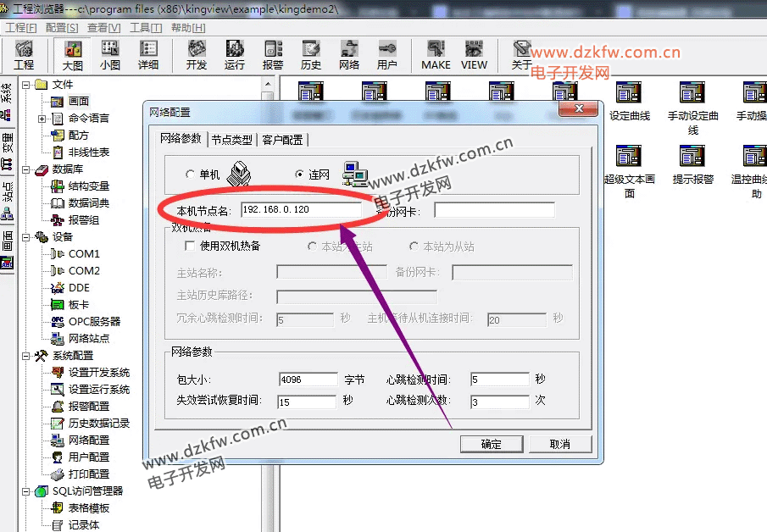Expand the 命令语言 tree node
The width and height of the screenshot is (767, 532).
tap(42, 119)
